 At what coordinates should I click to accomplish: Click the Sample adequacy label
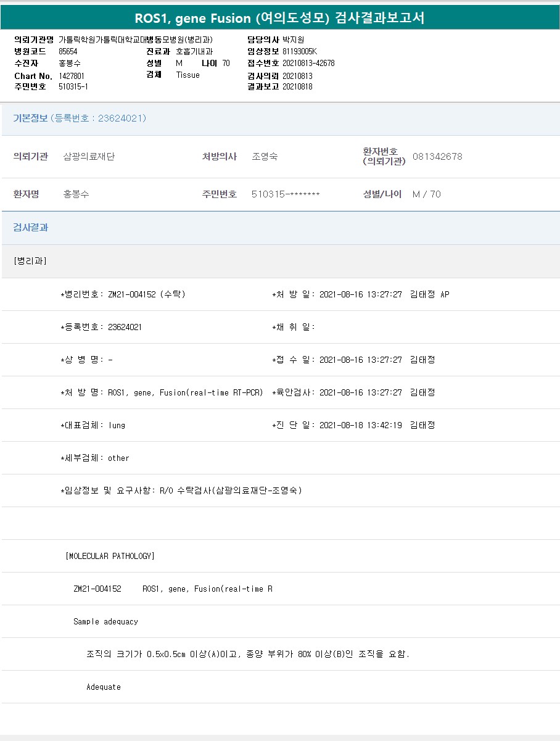[x=105, y=621]
